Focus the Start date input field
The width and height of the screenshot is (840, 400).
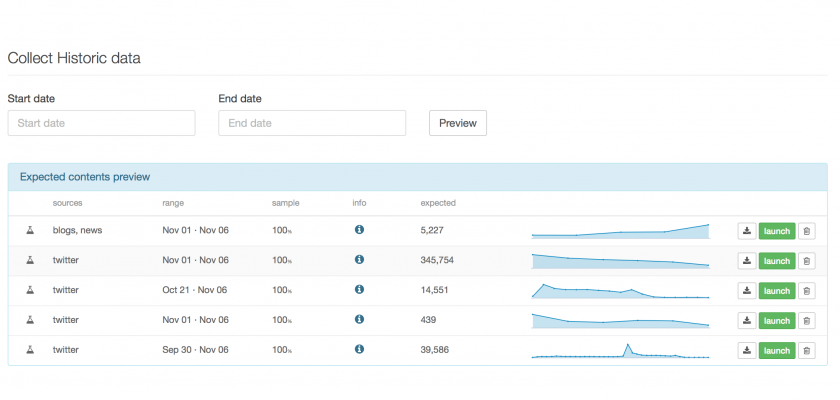click(x=101, y=123)
